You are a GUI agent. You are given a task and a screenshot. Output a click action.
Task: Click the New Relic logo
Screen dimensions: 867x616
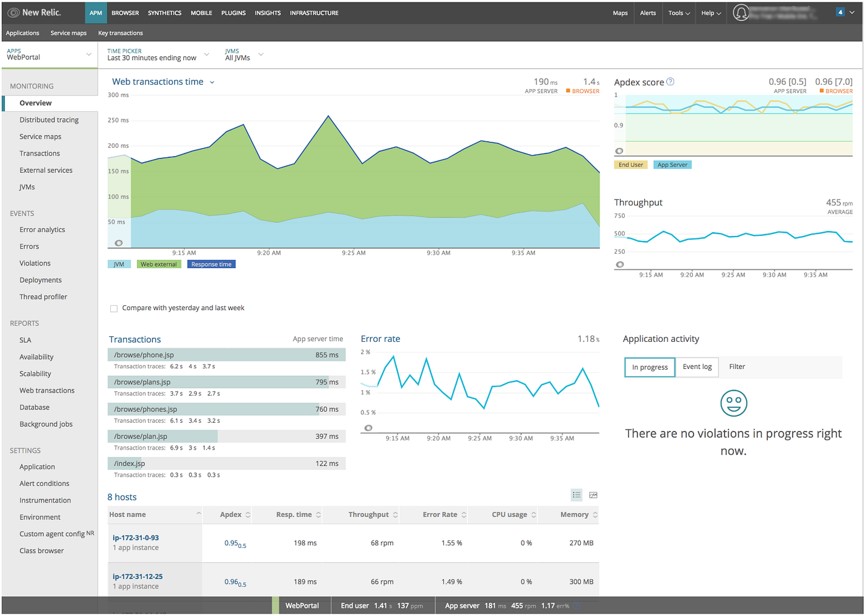point(35,12)
